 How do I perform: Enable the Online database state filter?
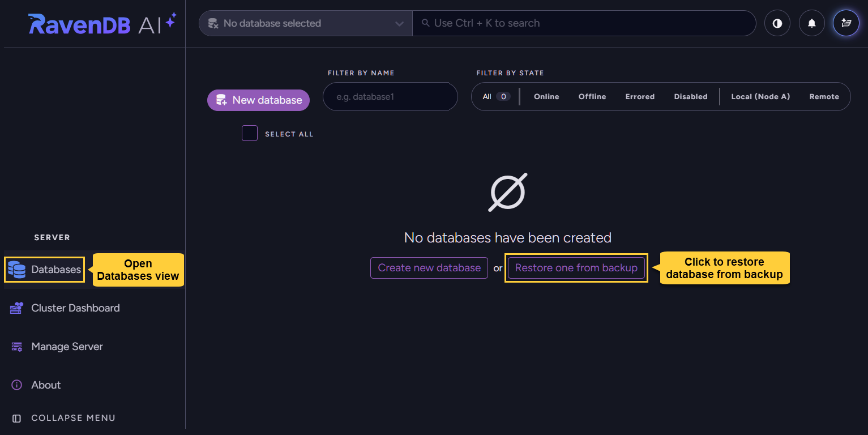pos(546,96)
